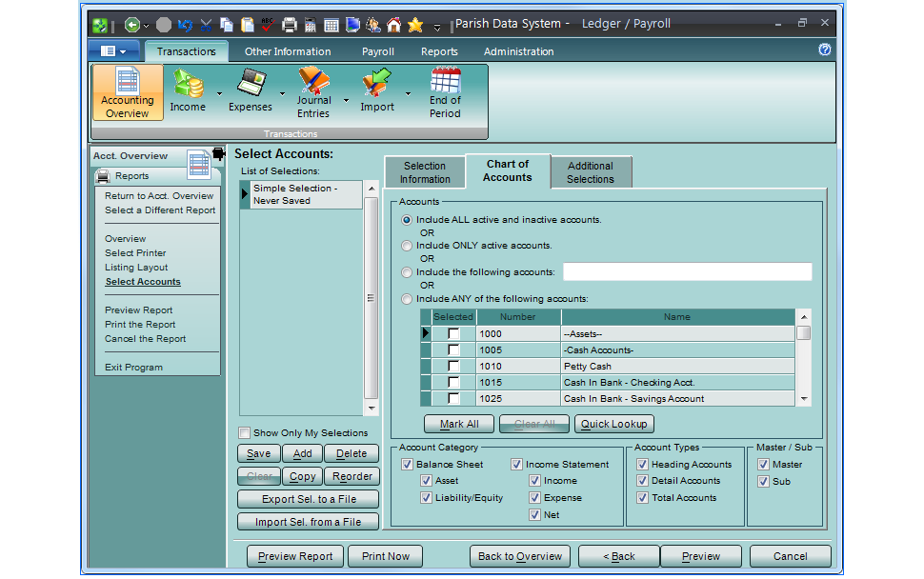Click the Home icon on the toolbar
The image size is (924, 579).
click(x=392, y=23)
